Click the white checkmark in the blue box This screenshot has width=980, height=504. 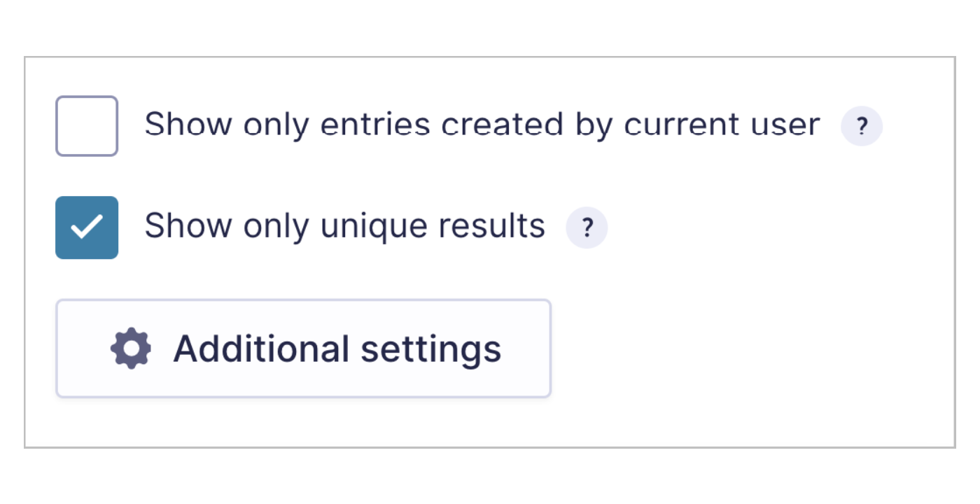click(x=87, y=227)
